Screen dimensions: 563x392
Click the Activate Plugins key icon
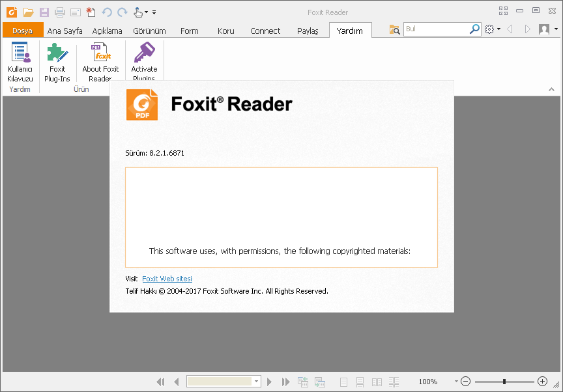[x=144, y=61]
